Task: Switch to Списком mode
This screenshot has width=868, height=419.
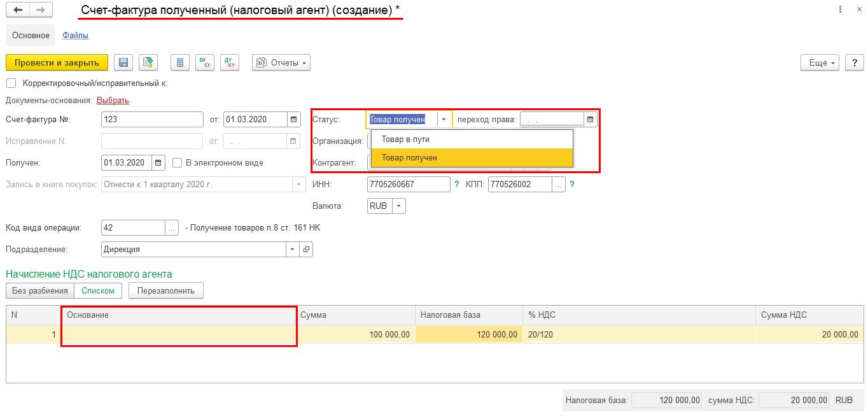Action: coord(98,290)
